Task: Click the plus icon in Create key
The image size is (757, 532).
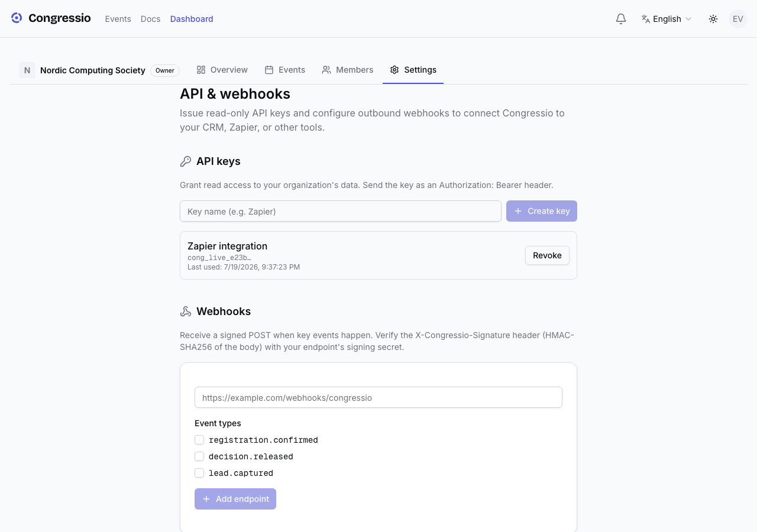Action: (518, 211)
